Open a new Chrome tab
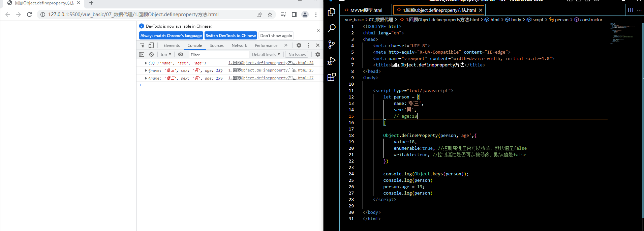 pyautogui.click(x=91, y=3)
